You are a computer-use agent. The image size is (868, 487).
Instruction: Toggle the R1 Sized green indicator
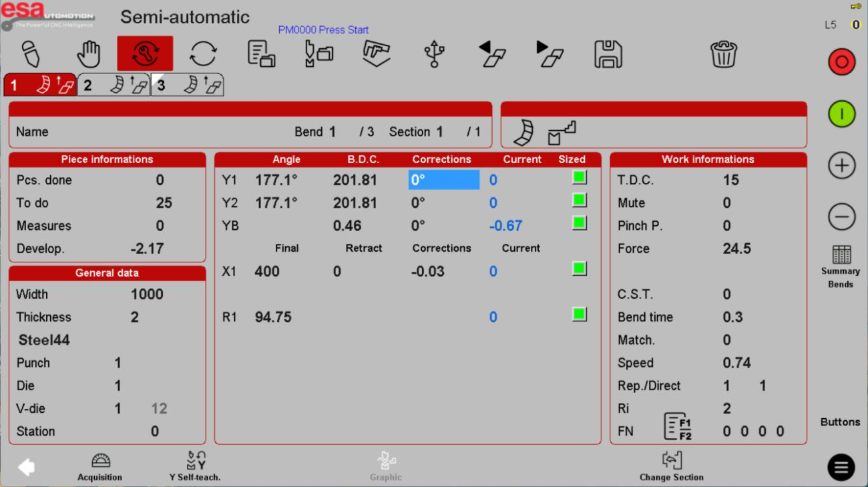click(x=578, y=314)
